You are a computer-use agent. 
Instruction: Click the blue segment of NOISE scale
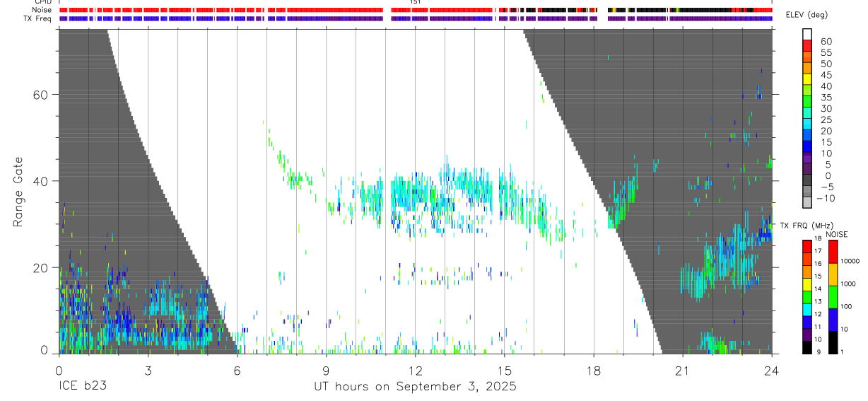pos(833,320)
